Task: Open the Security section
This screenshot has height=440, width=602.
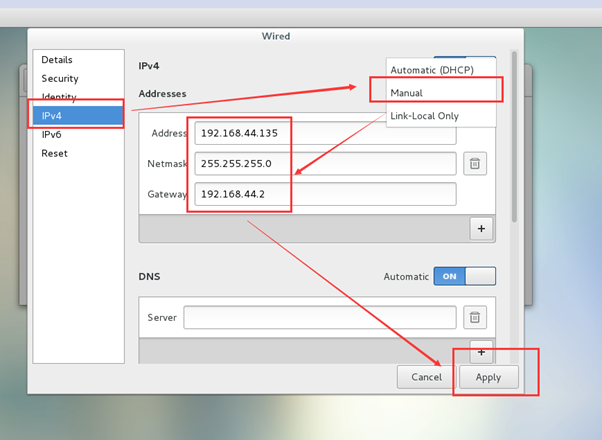Action: point(79,79)
